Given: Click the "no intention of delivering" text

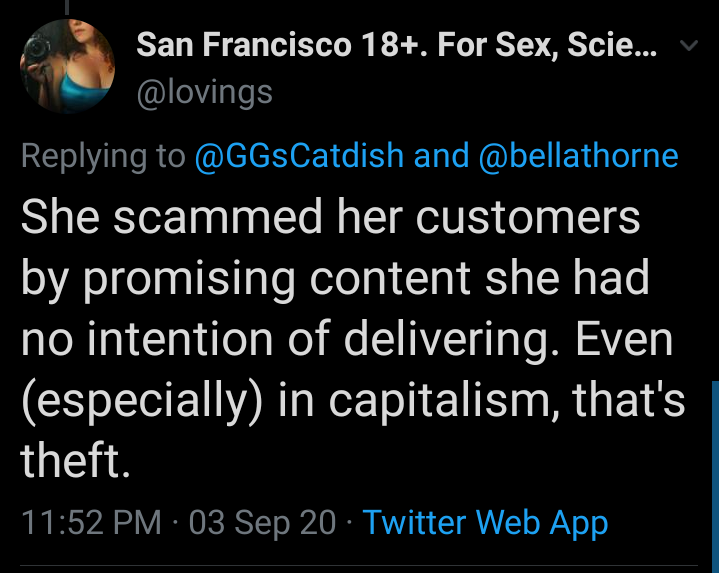Looking at the screenshot, I should click(x=283, y=339).
